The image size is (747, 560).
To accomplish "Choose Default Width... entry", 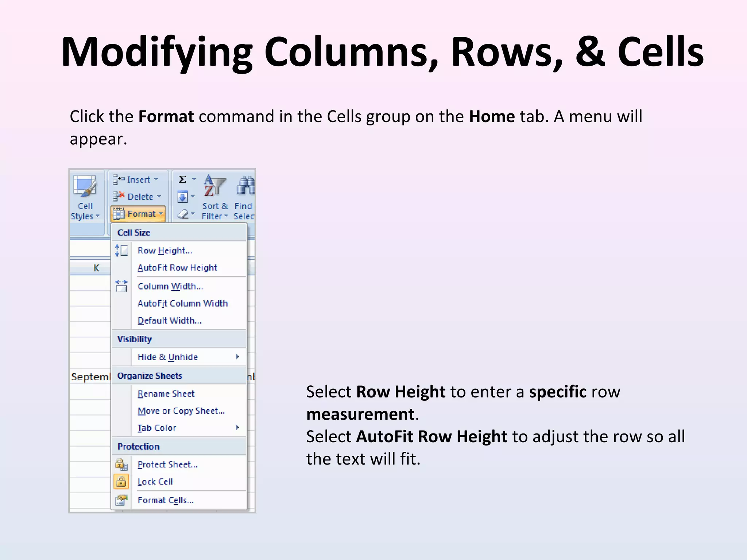I will coord(179,320).
